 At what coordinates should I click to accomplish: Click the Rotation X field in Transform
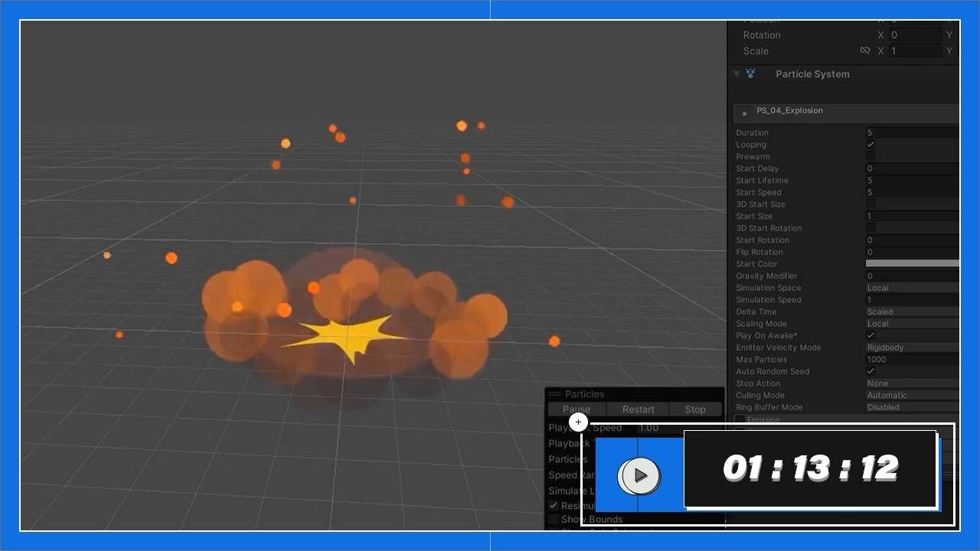[x=915, y=35]
